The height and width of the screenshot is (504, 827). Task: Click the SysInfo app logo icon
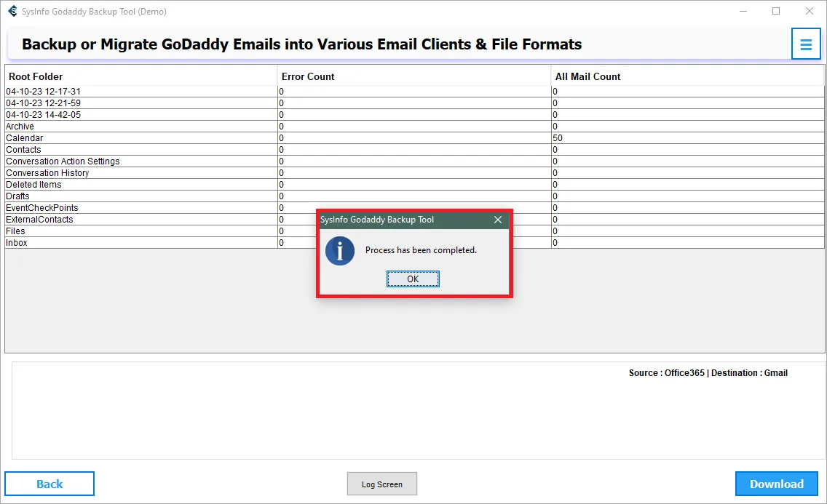click(x=12, y=11)
